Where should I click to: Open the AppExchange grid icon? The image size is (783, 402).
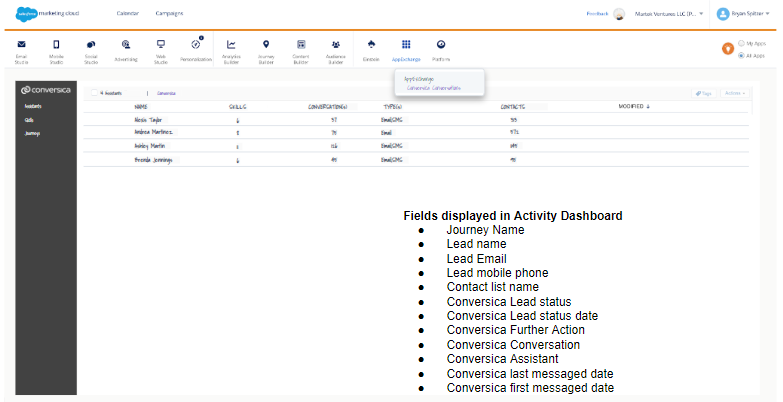tap(406, 44)
